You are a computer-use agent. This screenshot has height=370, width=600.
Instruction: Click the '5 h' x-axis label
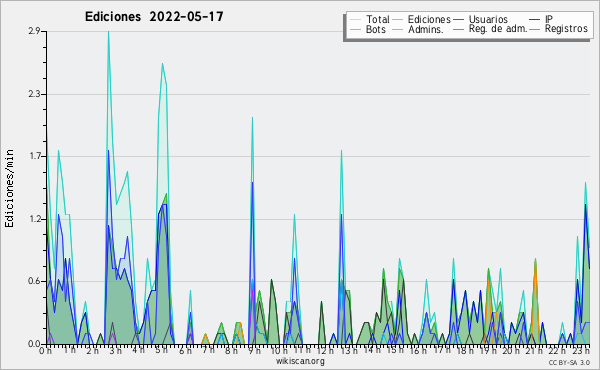(x=161, y=350)
